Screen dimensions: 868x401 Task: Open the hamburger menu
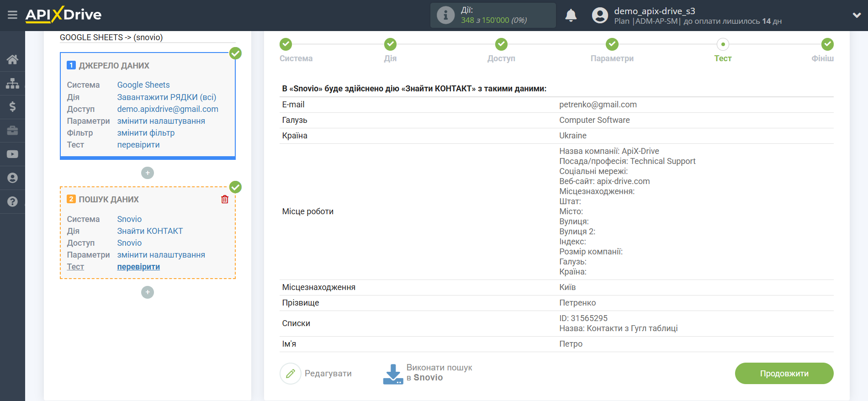[x=12, y=15]
